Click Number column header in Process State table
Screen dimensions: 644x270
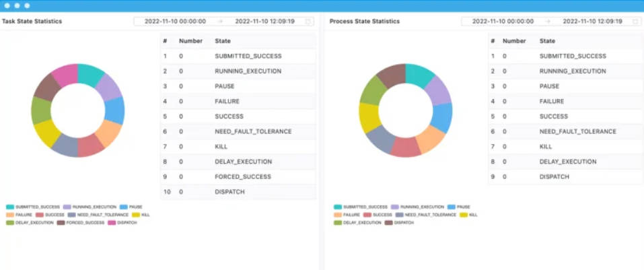[x=514, y=41]
